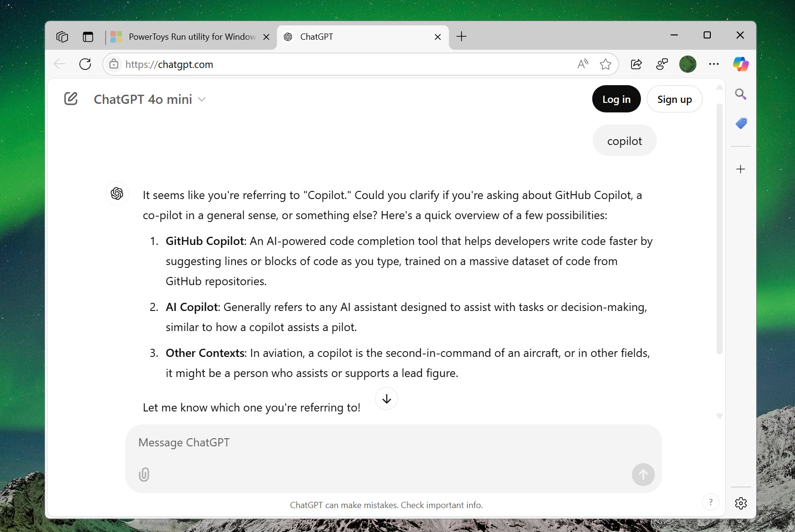Viewport: 795px width, 532px height.
Task: Toggle vertical tabs tab actions button
Action: [x=88, y=37]
